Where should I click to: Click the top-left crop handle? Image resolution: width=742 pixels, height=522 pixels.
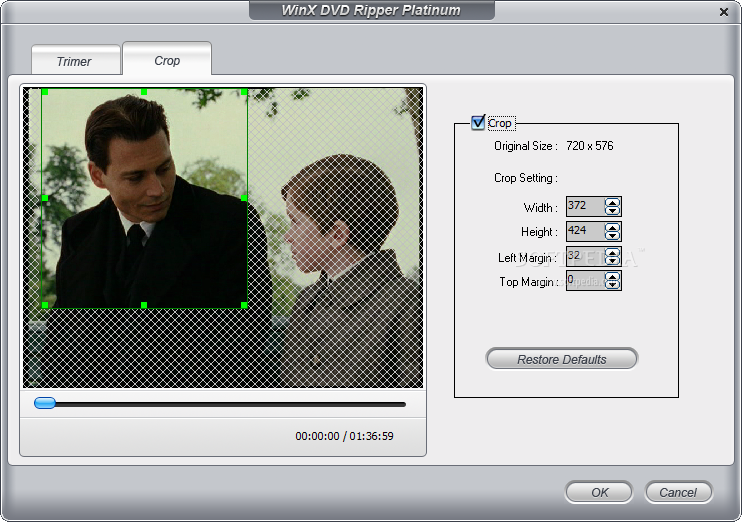[45, 91]
